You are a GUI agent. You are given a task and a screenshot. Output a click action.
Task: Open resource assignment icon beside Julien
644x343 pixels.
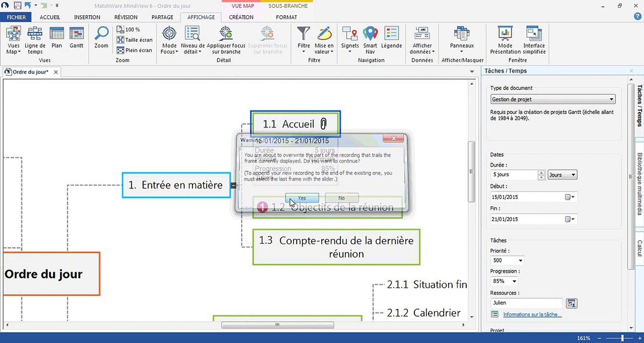pos(571,303)
